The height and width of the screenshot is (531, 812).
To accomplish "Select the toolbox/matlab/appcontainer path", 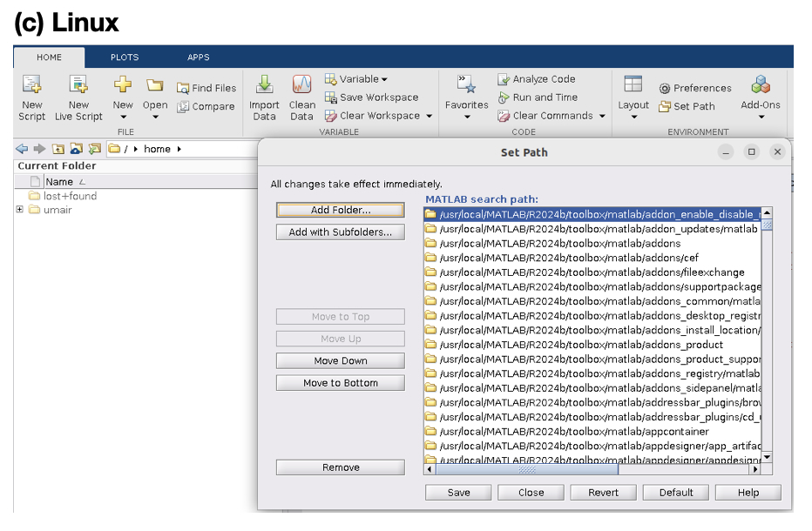I will coord(592,432).
